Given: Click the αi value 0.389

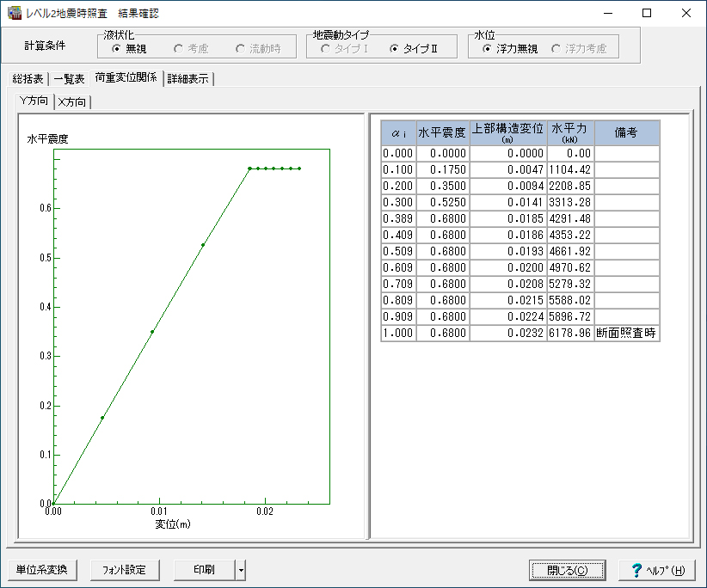Looking at the screenshot, I should click(x=398, y=218).
